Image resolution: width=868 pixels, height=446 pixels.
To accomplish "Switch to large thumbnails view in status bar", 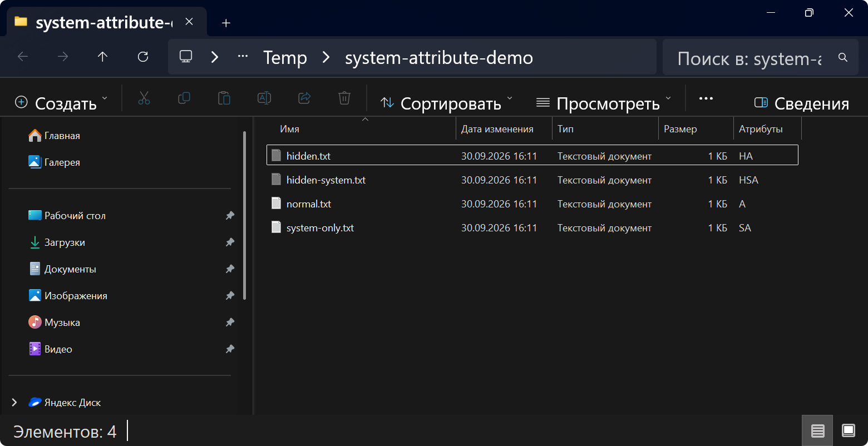I will pos(849,430).
